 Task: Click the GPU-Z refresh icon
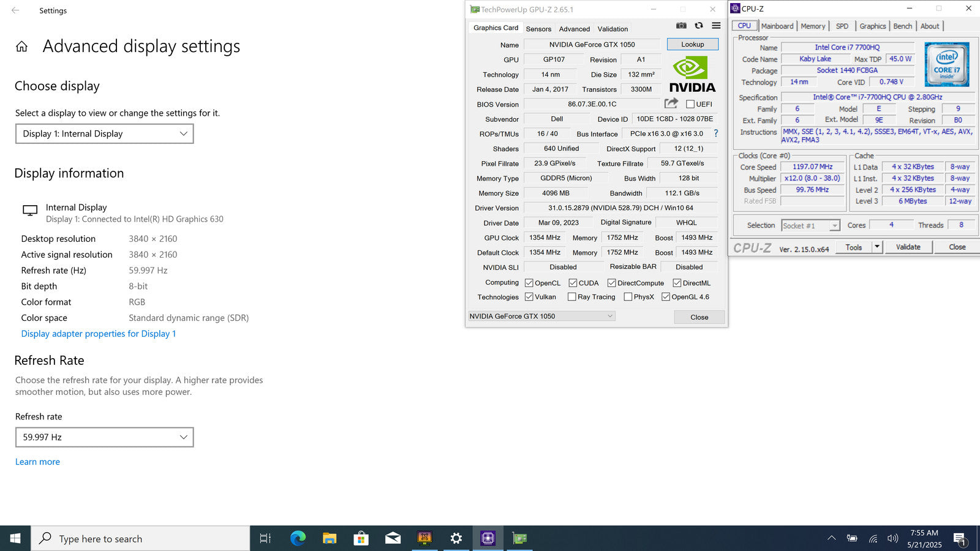click(x=699, y=26)
